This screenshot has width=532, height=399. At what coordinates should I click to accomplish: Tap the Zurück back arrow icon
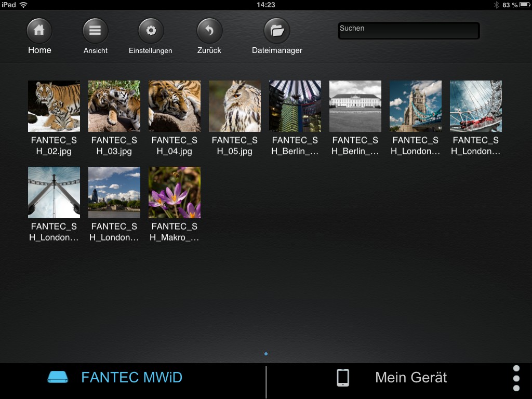point(210,31)
